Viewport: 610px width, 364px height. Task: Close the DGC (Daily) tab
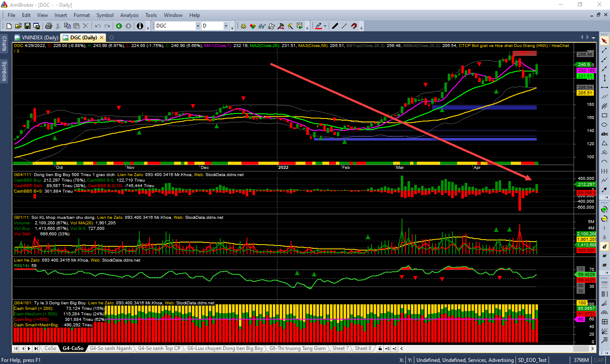(x=102, y=37)
